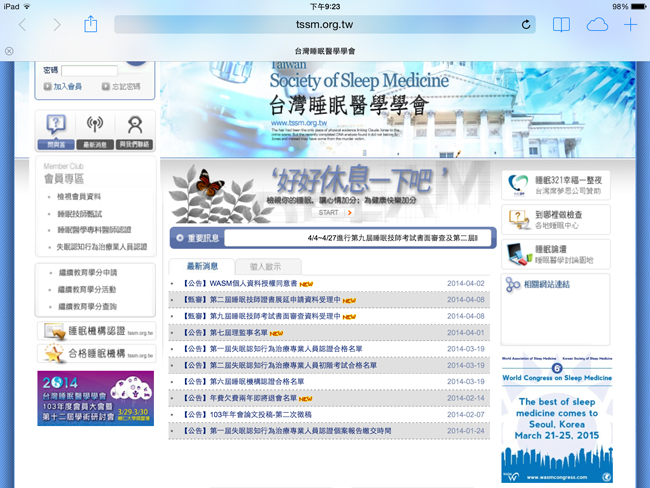Open the World Congress on Sleep Medicine banner
Image resolution: width=650 pixels, height=488 pixels.
click(557, 419)
